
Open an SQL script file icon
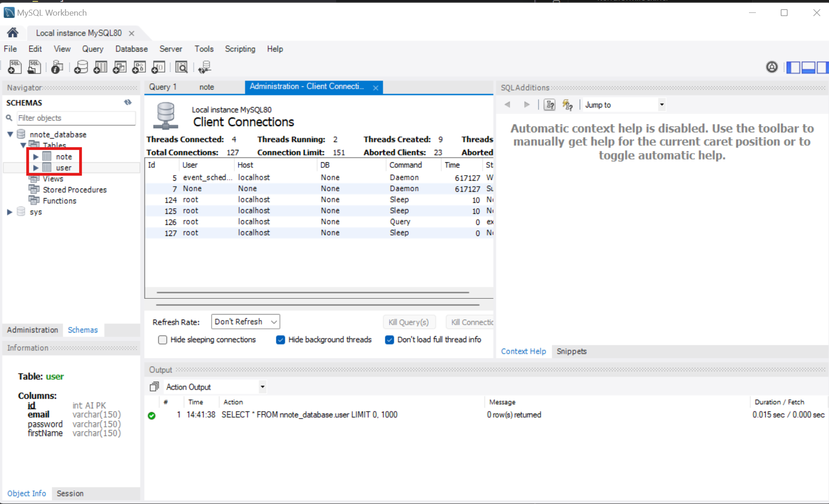34,67
